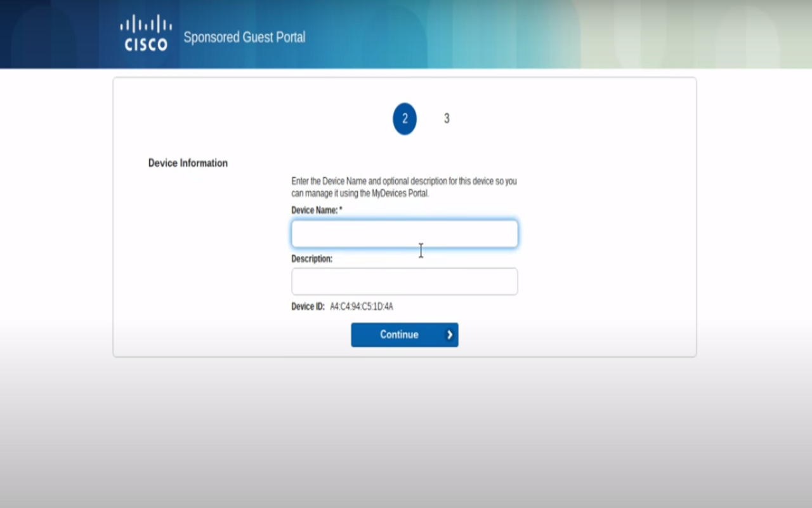Focus the Description input field
The height and width of the screenshot is (508, 812).
click(x=405, y=281)
